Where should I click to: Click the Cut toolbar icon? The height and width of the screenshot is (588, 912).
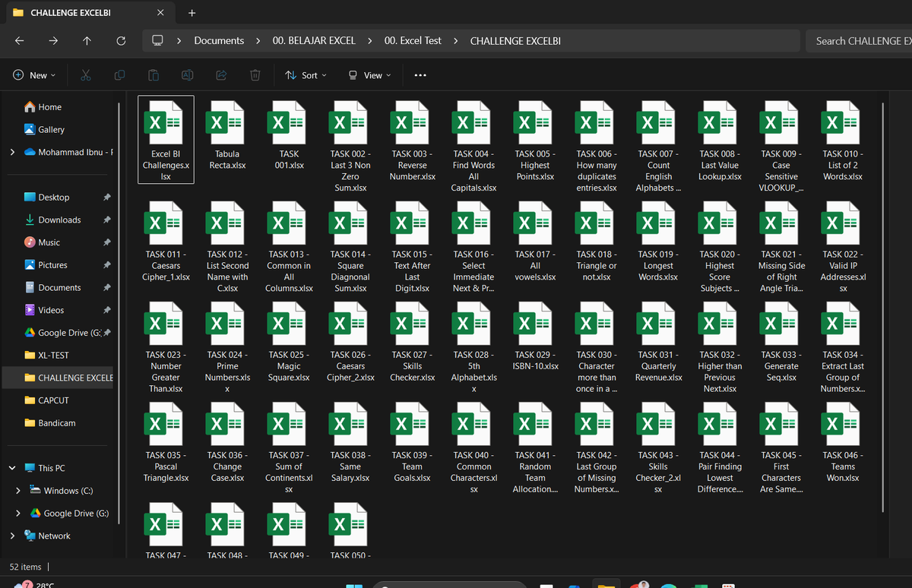point(86,75)
